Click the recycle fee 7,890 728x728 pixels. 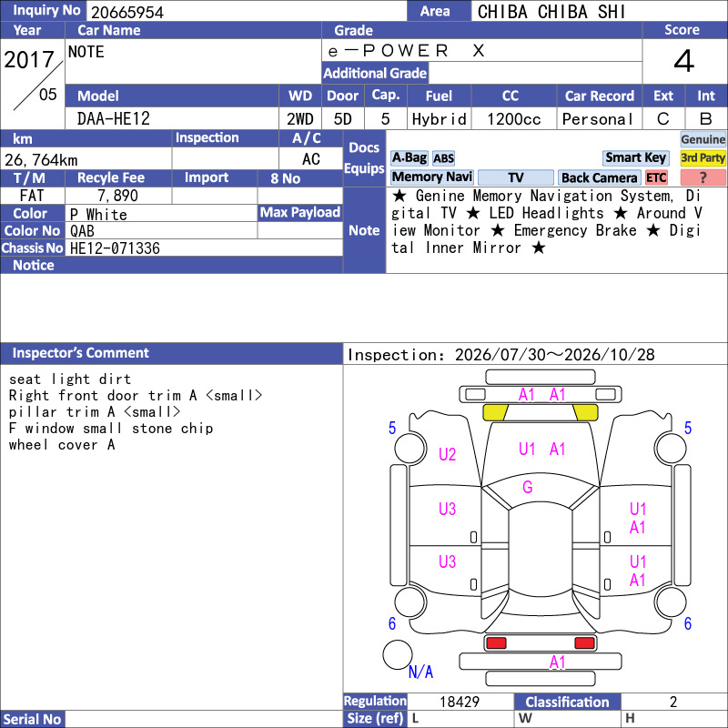(118, 196)
